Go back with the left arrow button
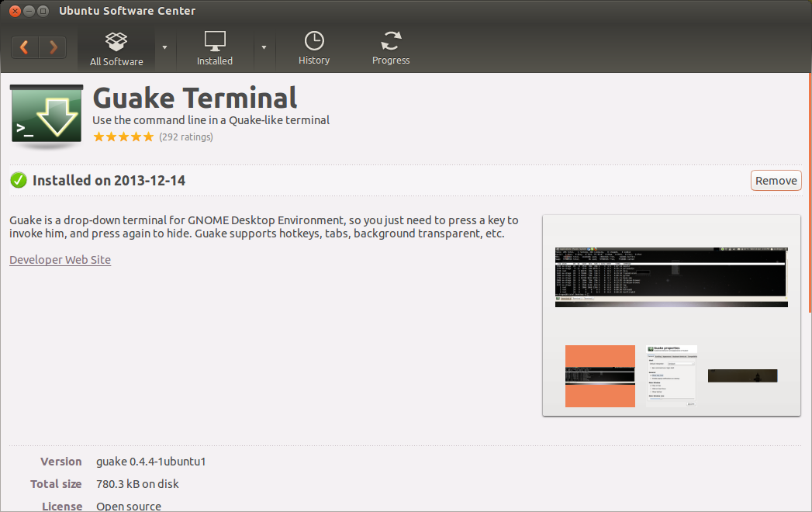Viewport: 812px width, 512px height. [24, 47]
